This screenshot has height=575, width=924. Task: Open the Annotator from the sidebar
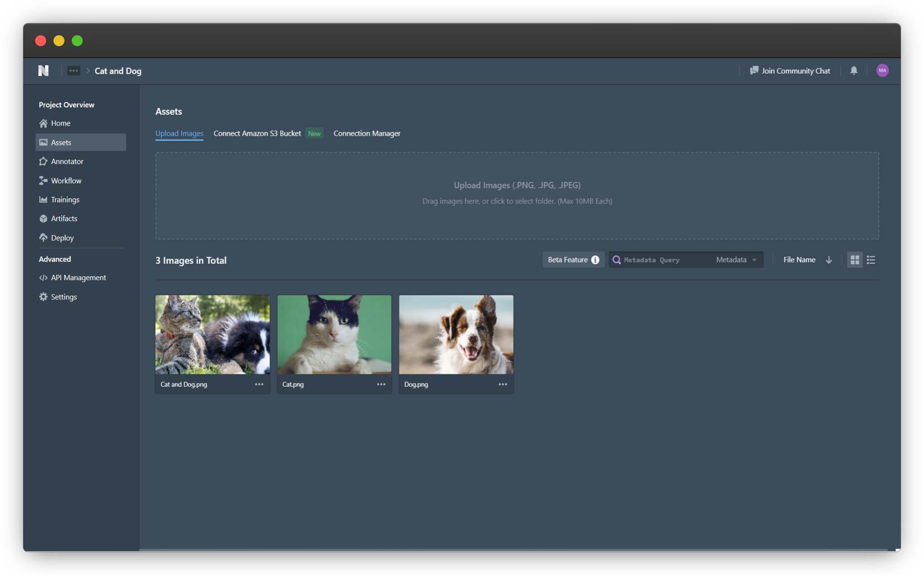click(67, 161)
